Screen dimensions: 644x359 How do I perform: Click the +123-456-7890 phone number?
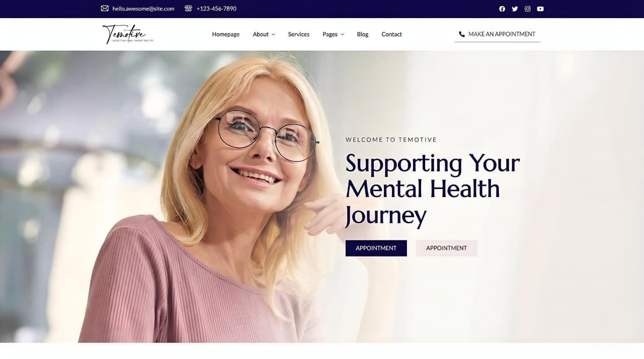[x=216, y=9]
